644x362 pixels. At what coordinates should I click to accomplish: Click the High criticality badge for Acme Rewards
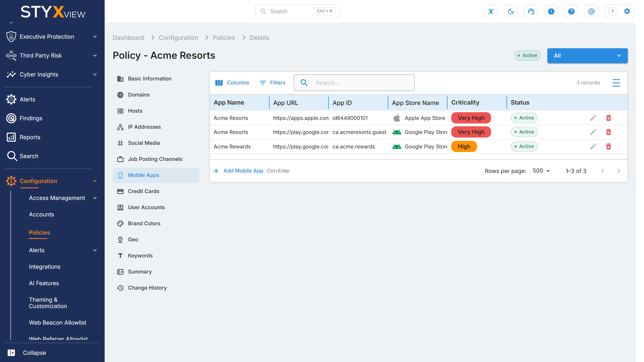click(464, 147)
